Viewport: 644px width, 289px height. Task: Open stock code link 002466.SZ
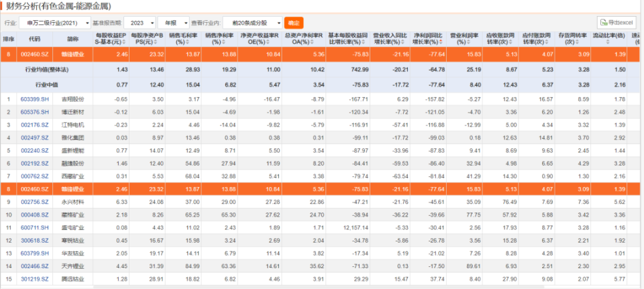point(34,266)
